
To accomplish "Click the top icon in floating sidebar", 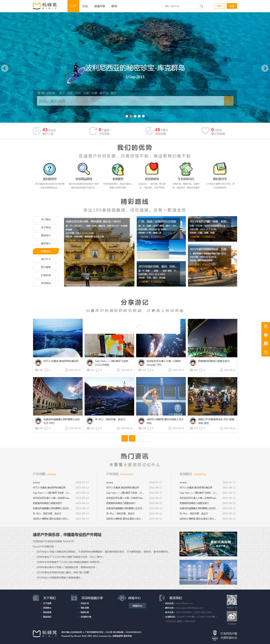I will 266,326.
